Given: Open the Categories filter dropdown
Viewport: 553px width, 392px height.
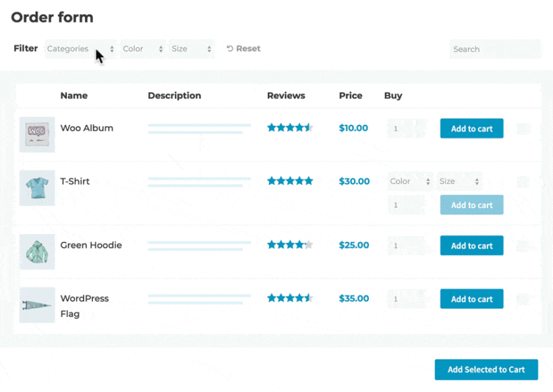Looking at the screenshot, I should [x=80, y=49].
